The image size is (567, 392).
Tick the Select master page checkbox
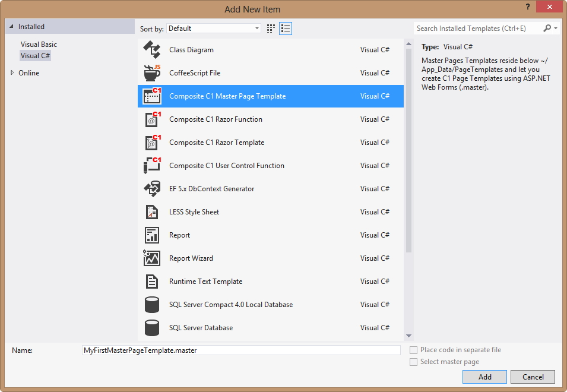coord(414,362)
